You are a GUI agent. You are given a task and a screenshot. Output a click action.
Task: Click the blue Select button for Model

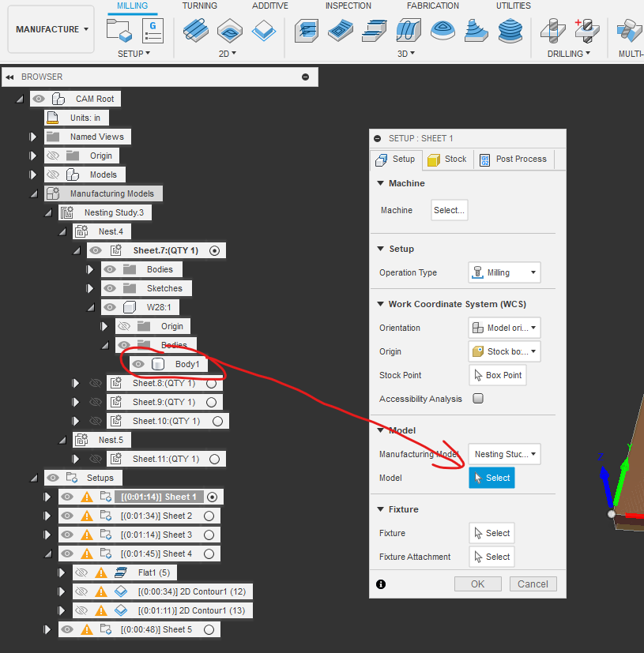click(x=491, y=478)
